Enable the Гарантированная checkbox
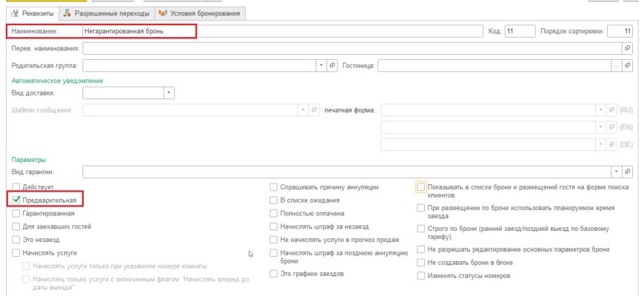 coord(16,213)
